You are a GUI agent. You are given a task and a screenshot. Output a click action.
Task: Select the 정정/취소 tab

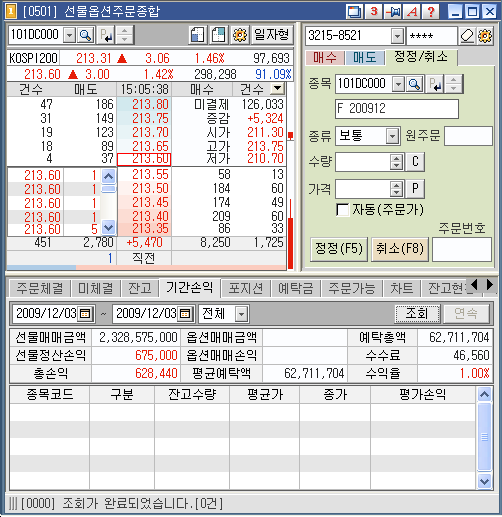tap(421, 57)
